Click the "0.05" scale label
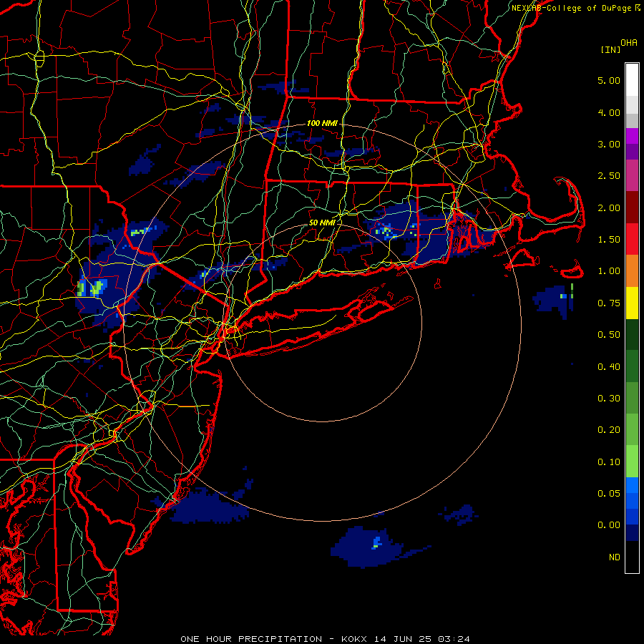This screenshot has width=644, height=644. pyautogui.click(x=609, y=493)
